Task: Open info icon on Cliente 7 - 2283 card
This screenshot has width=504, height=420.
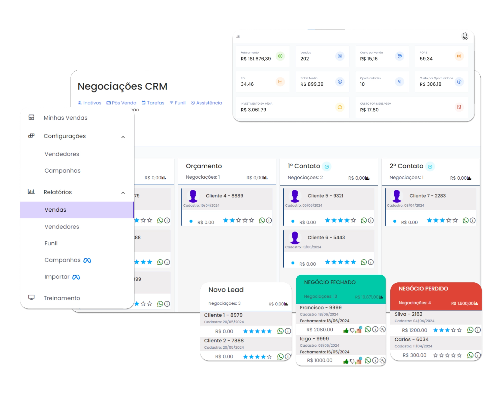Action: pyautogui.click(x=473, y=220)
